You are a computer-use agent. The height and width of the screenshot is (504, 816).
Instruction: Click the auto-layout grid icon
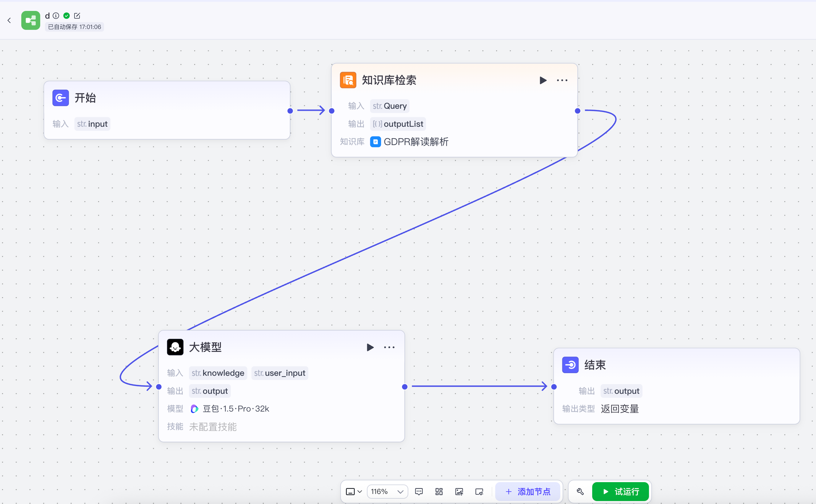point(439,492)
